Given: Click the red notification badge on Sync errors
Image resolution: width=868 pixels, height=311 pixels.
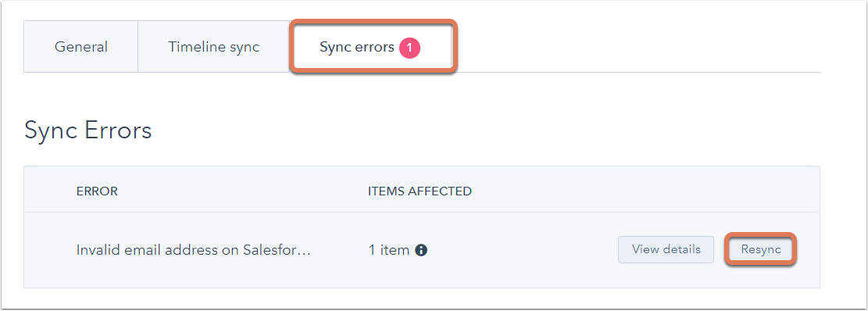Looking at the screenshot, I should [409, 48].
